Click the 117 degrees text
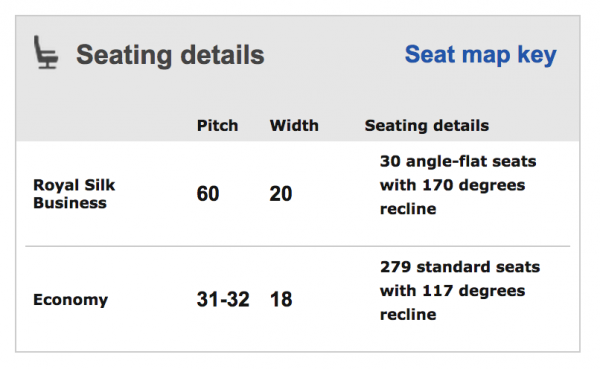600x369 pixels. click(474, 291)
